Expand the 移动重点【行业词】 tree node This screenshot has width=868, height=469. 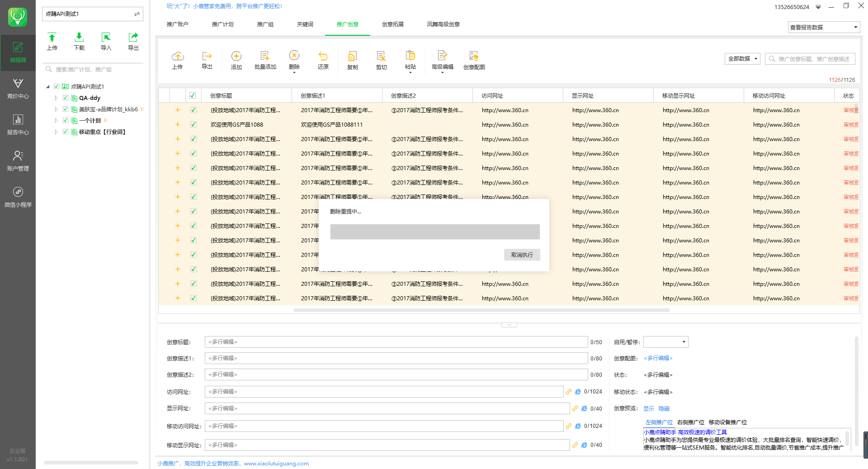pos(57,132)
